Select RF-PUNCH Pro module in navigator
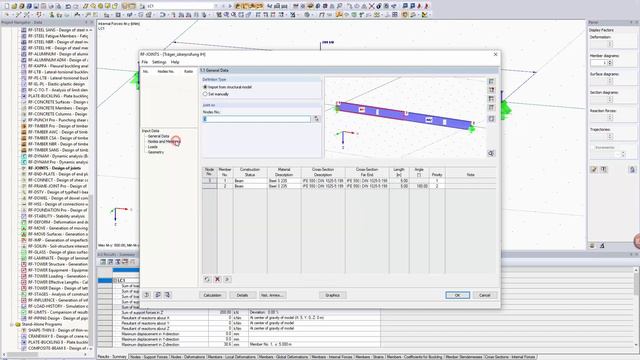Screen dimensions: 640x360 coord(57,120)
